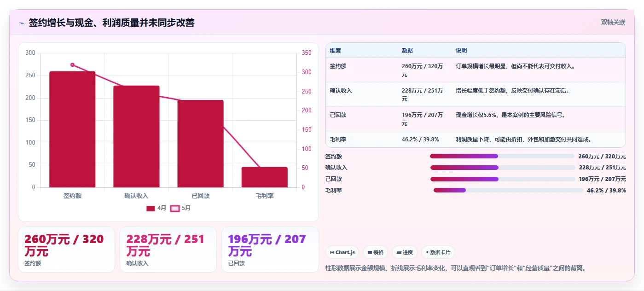644x291 pixels.
Task: Click the card title 签约增长与现金、利润质量并未同步改善
Action: pyautogui.click(x=111, y=23)
